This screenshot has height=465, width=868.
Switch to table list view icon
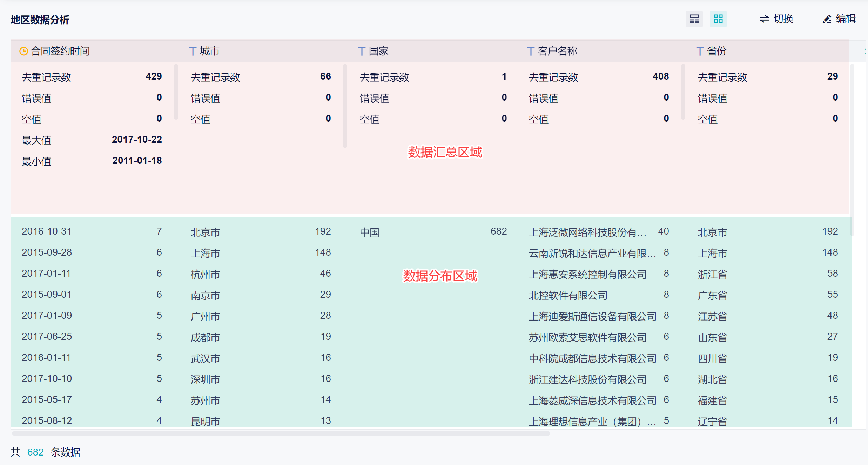coord(694,19)
